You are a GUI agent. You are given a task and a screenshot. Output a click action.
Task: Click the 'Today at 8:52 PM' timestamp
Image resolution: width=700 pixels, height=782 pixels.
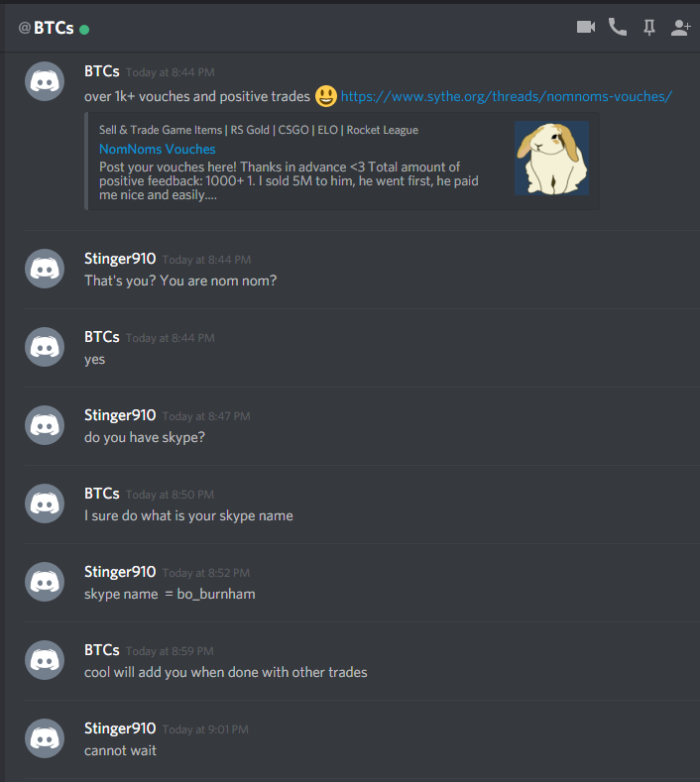point(206,573)
